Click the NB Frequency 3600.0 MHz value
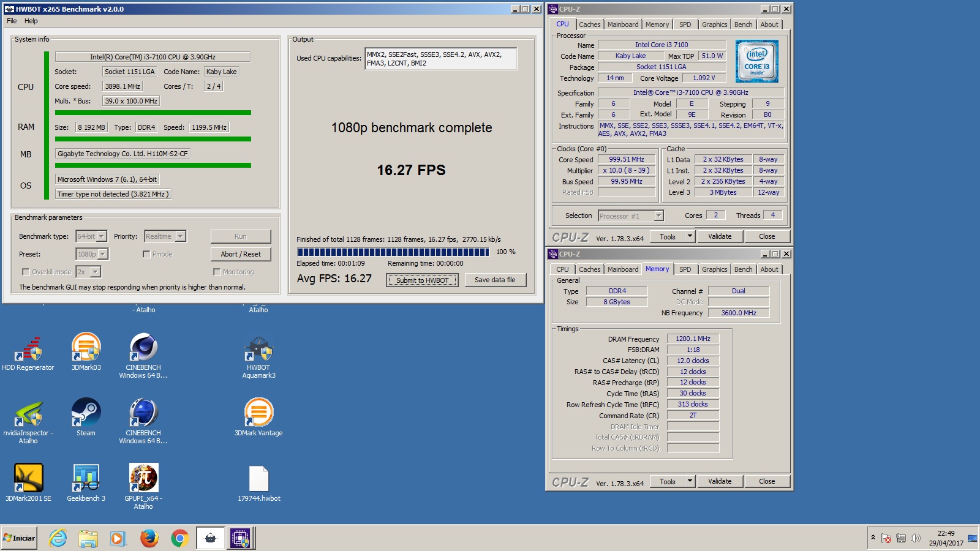Image resolution: width=980 pixels, height=551 pixels. [739, 313]
